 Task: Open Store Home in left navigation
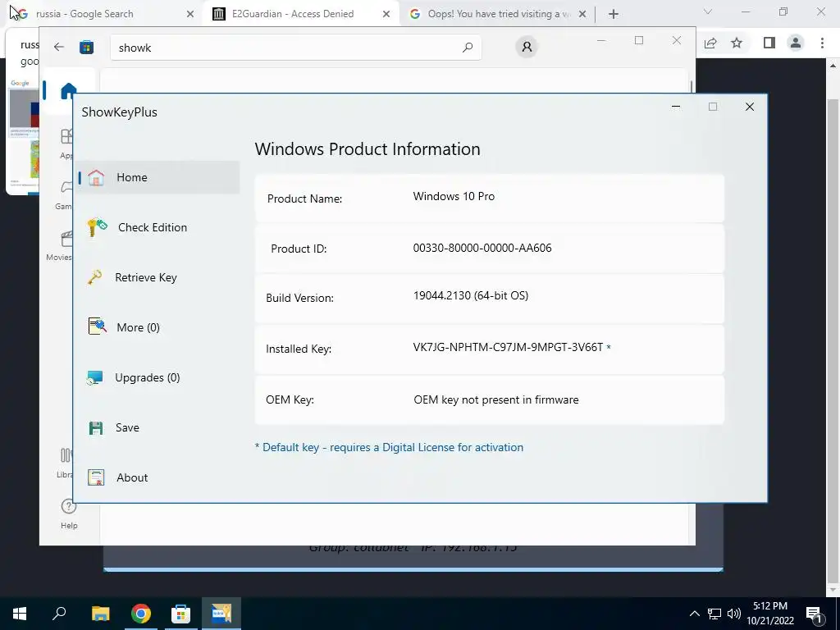[x=68, y=90]
